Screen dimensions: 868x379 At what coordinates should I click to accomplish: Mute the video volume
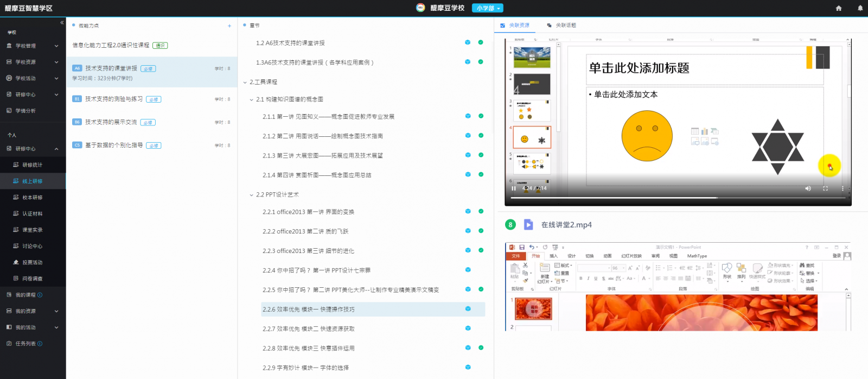(808, 188)
